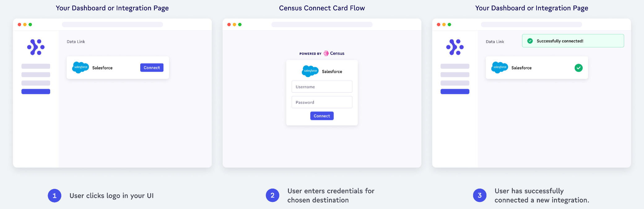Click the step 3 number circle
Screen dimensions: 644x209
pos(480,196)
